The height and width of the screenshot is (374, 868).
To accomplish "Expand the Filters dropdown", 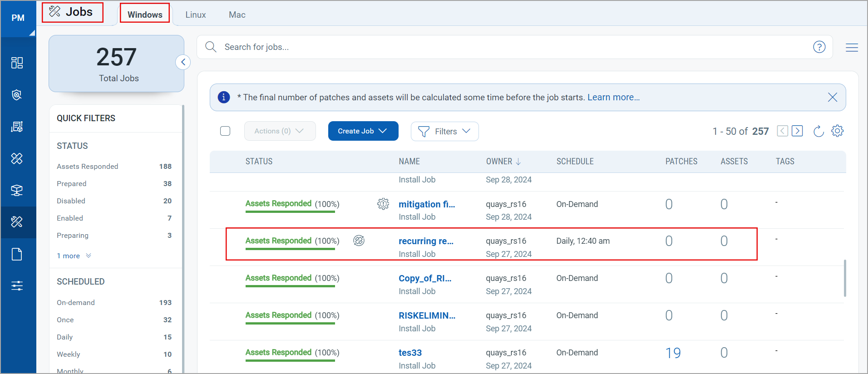I will pyautogui.click(x=444, y=132).
